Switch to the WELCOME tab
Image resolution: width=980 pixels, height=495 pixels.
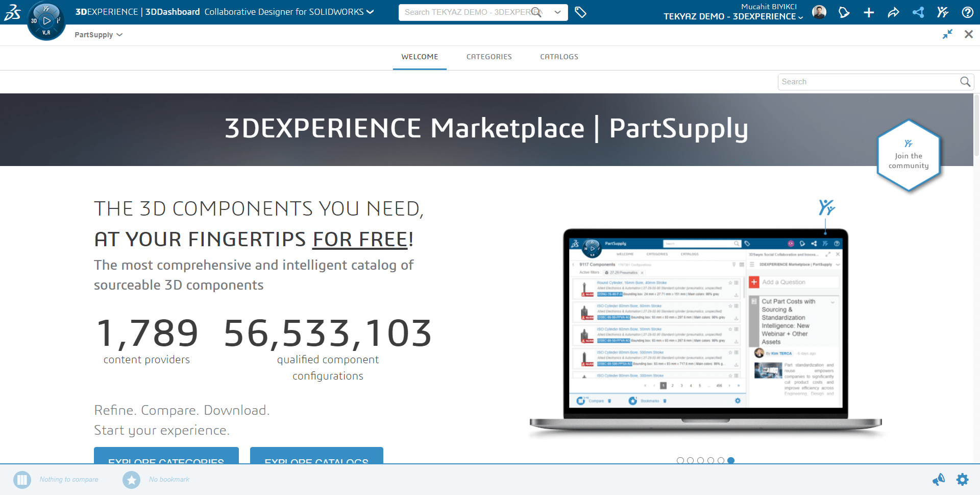coord(420,57)
